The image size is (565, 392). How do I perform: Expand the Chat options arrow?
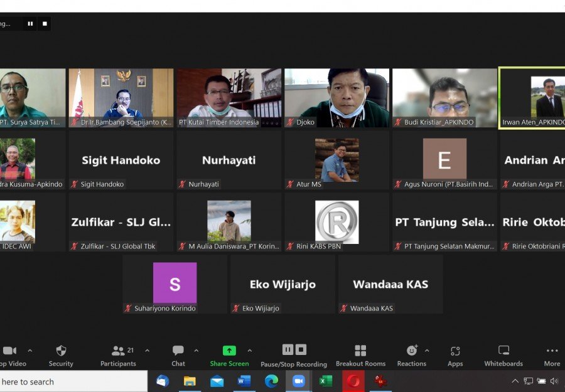(196, 351)
